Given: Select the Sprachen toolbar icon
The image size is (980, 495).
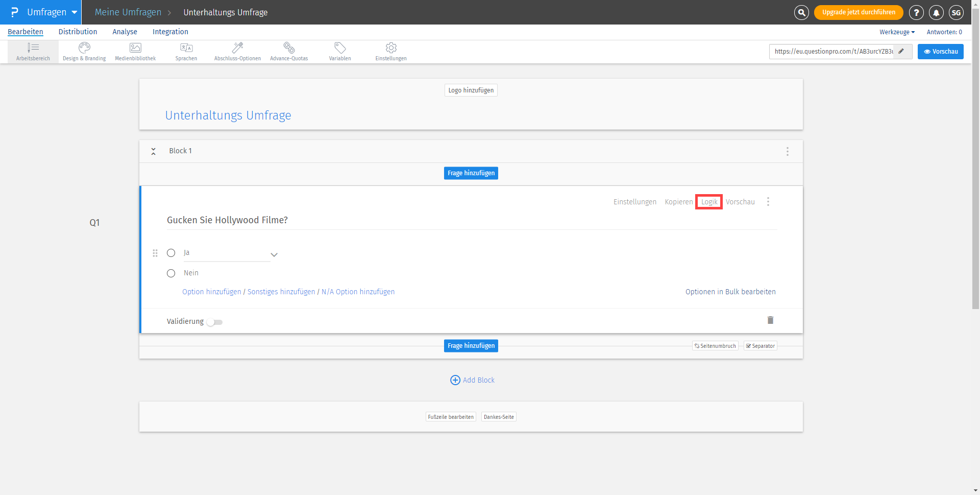Looking at the screenshot, I should coord(186,51).
